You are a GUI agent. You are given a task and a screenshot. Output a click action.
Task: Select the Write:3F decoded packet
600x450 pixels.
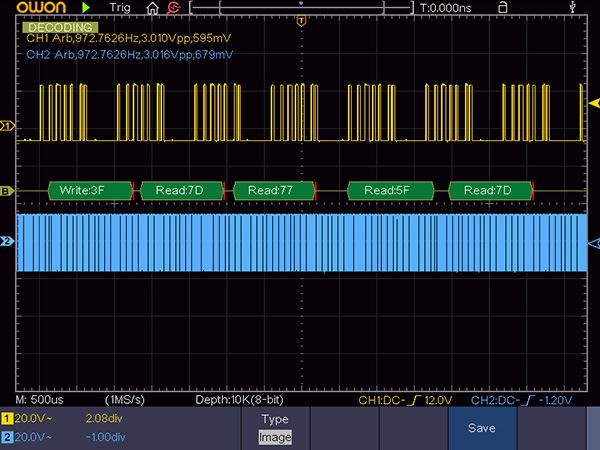click(83, 190)
